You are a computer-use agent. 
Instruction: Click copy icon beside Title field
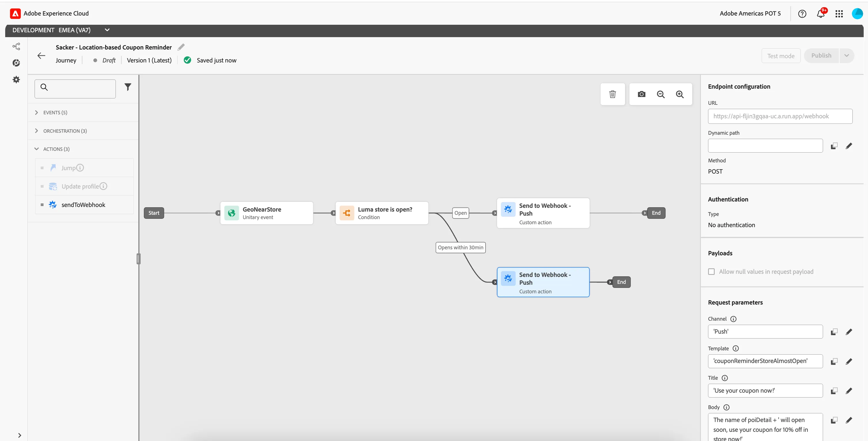pos(834,391)
